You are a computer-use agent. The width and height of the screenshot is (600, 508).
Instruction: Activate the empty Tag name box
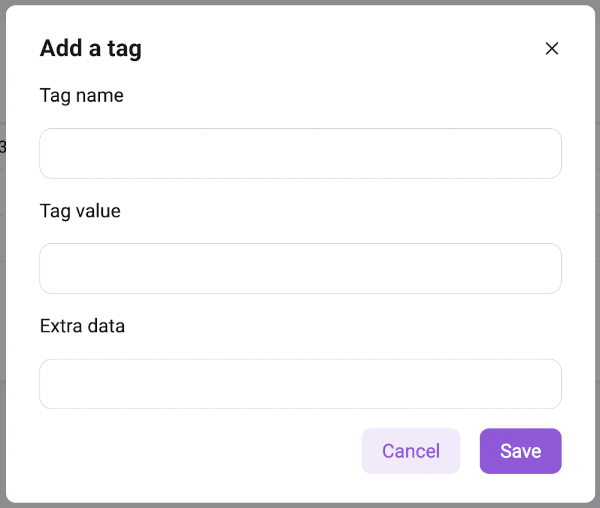click(300, 153)
